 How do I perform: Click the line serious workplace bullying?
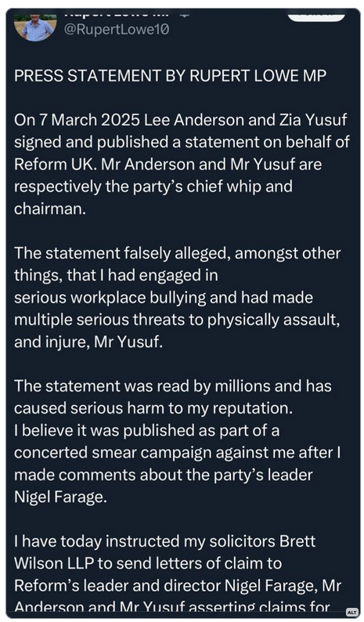pyautogui.click(x=164, y=298)
